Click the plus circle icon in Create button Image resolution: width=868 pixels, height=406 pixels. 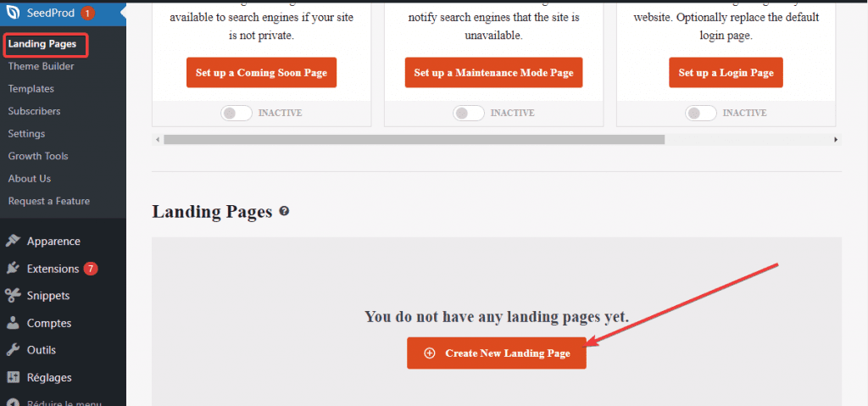click(x=429, y=353)
